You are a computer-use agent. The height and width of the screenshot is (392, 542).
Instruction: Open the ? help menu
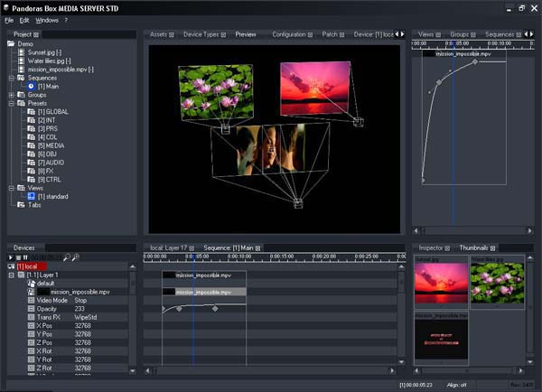coord(66,21)
